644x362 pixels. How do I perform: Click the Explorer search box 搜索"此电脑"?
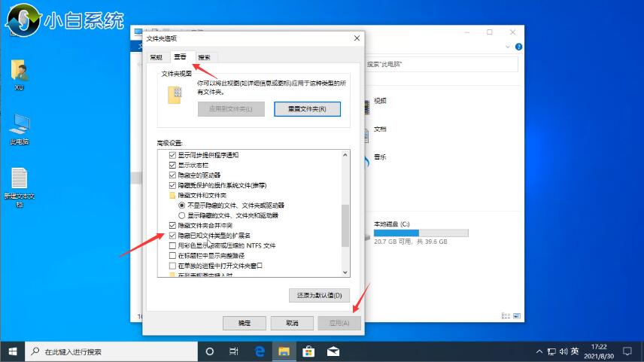441,64
